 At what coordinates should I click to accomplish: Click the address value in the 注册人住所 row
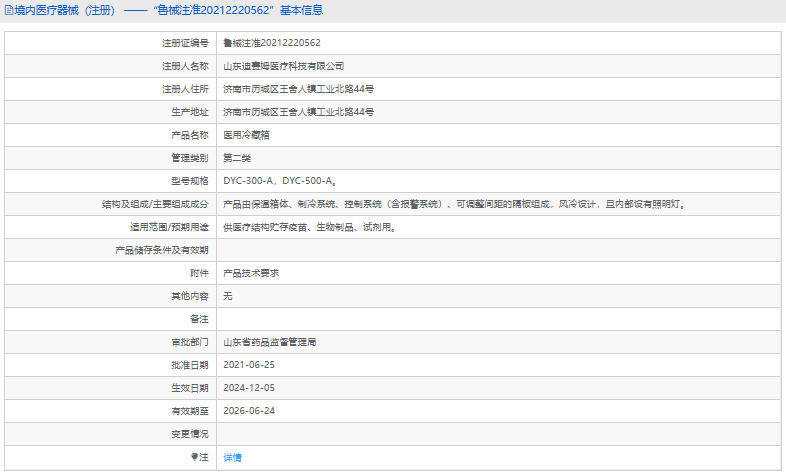[298, 89]
